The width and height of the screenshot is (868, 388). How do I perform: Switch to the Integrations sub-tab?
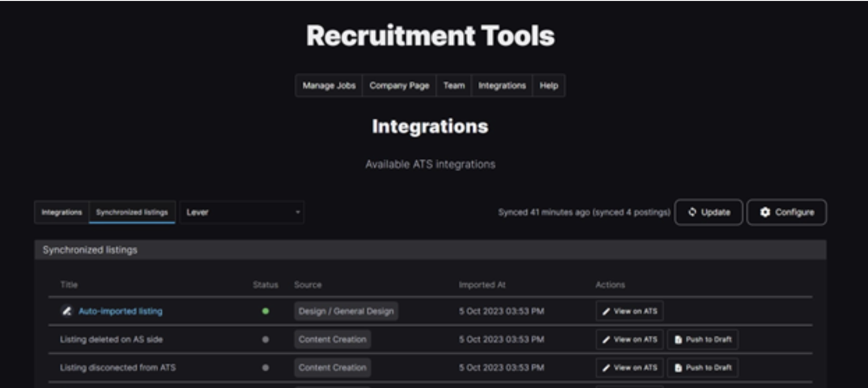pyautogui.click(x=62, y=212)
